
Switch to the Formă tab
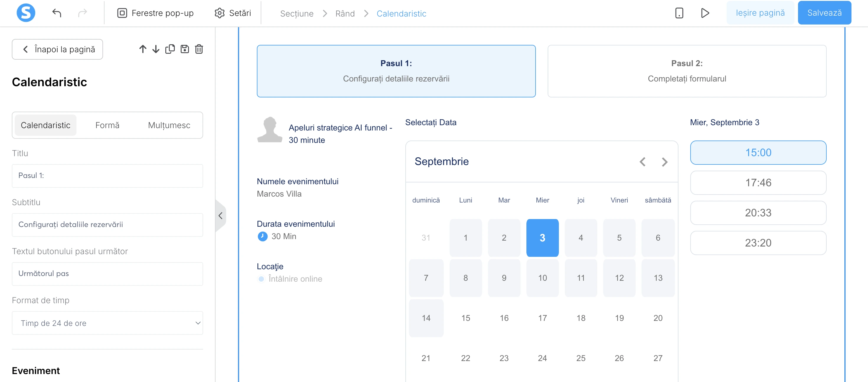pos(107,125)
